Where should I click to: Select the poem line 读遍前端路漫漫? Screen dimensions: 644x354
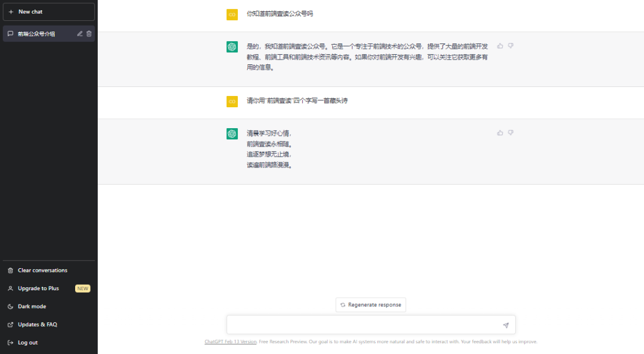click(269, 165)
